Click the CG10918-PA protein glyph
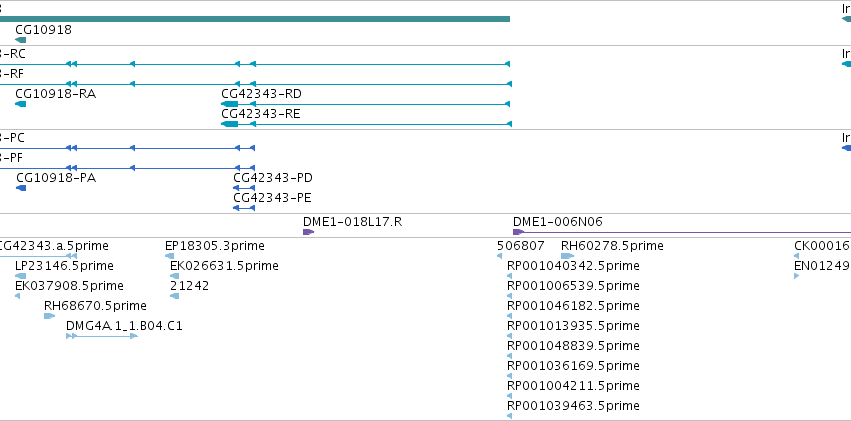 pos(21,188)
